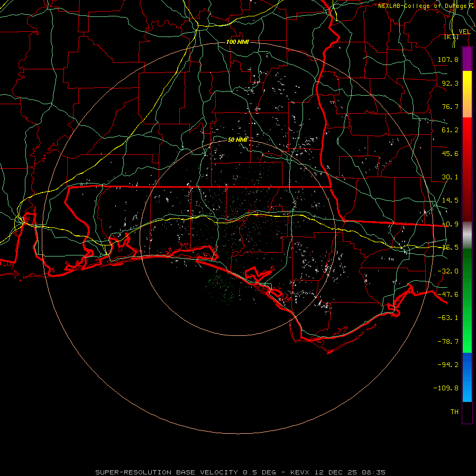Click the -109.8 velocity scale value

pos(446,388)
